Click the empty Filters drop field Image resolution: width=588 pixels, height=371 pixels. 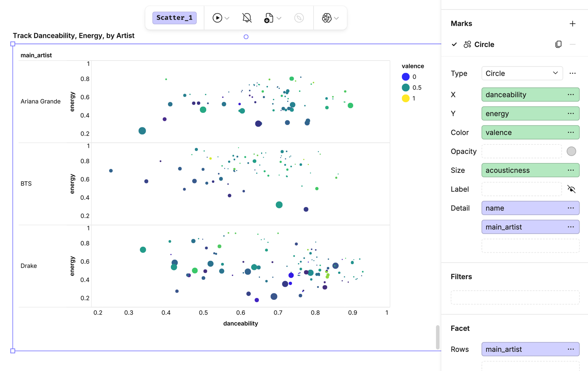515,297
